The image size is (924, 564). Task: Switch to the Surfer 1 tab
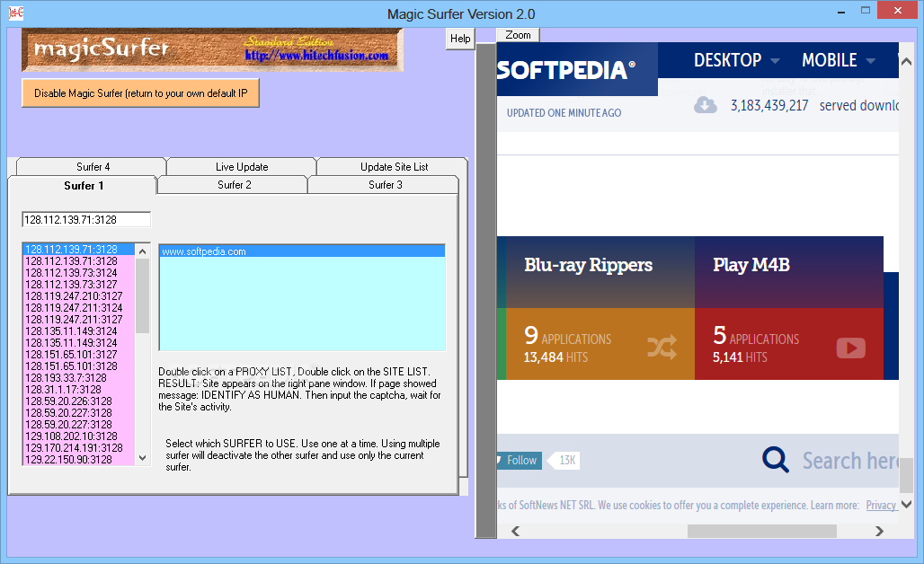[x=84, y=185]
